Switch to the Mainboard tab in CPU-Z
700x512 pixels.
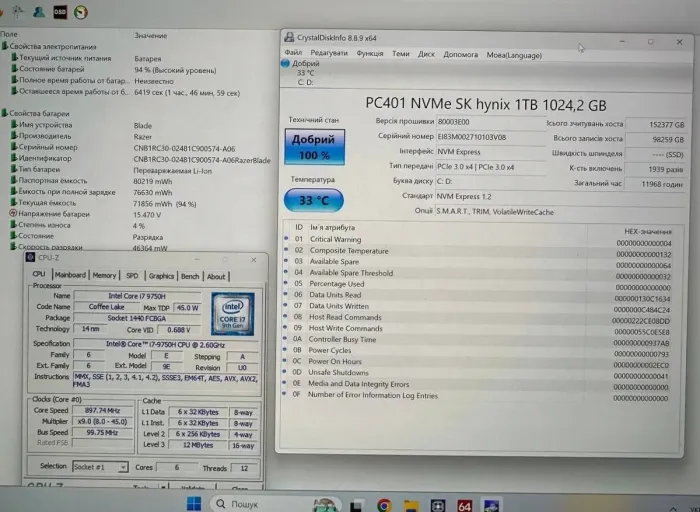(70, 275)
